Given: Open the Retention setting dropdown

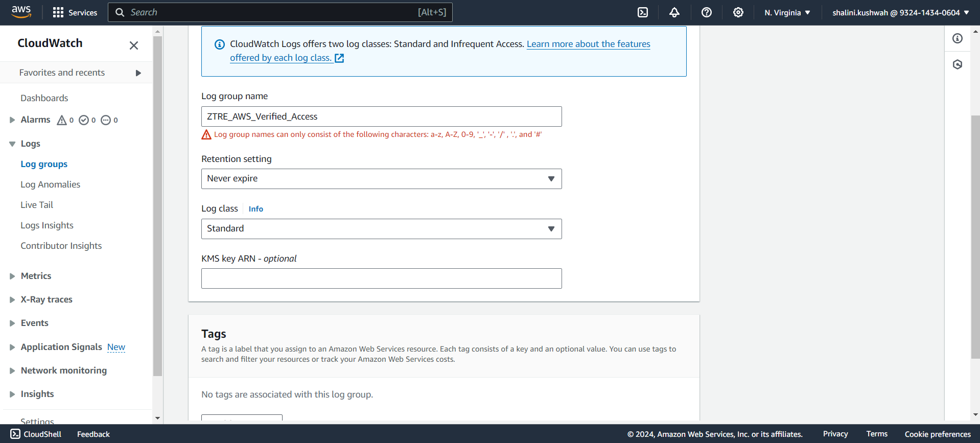Looking at the screenshot, I should [x=382, y=179].
